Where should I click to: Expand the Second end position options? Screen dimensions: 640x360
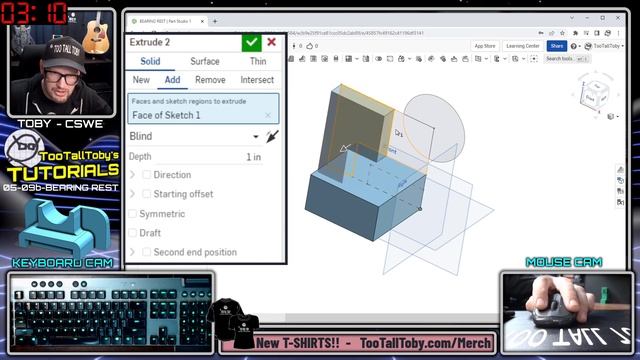click(x=133, y=252)
